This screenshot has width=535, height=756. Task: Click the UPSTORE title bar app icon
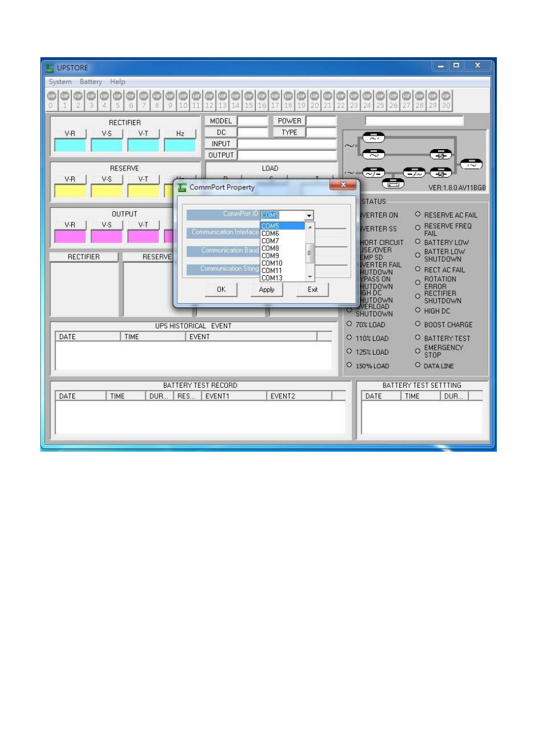click(x=50, y=68)
